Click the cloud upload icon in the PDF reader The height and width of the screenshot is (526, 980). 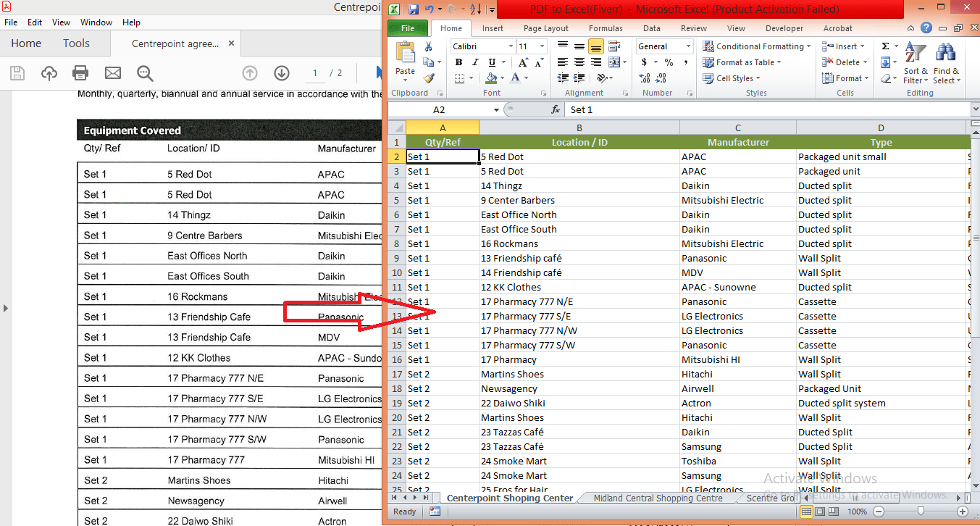(x=49, y=73)
